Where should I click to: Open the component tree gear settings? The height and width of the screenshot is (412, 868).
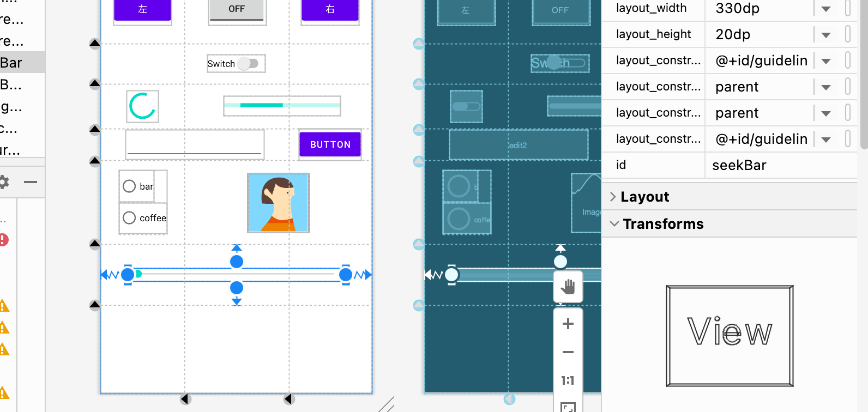point(3,182)
